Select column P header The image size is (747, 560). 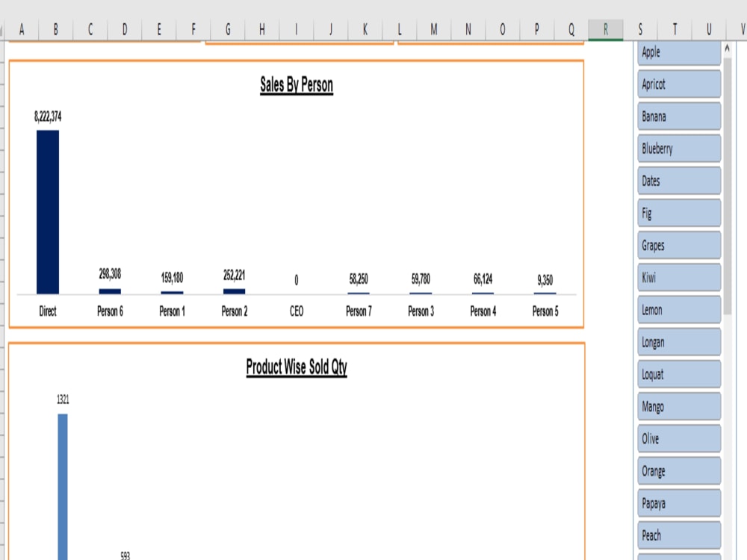click(536, 30)
